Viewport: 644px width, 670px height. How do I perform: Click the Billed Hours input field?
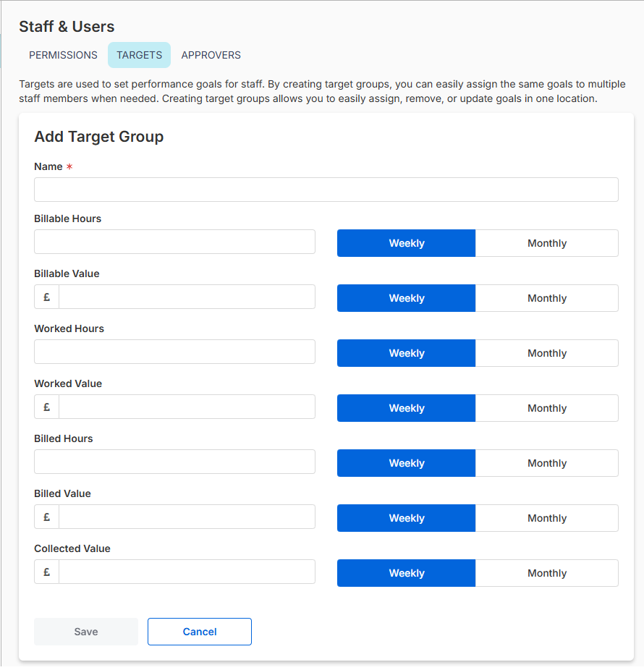click(x=175, y=462)
